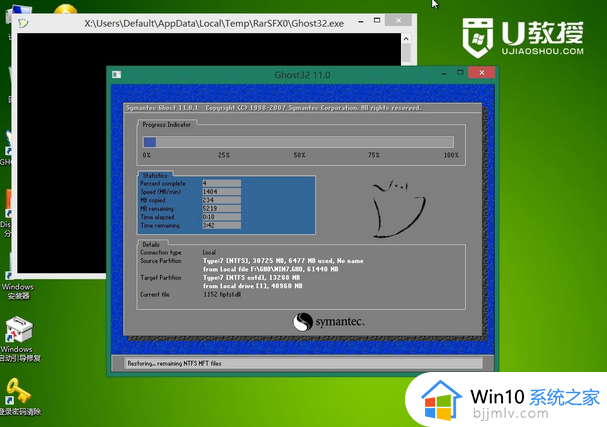
Task: Click the Ghost mascot drawing
Action: 398,207
